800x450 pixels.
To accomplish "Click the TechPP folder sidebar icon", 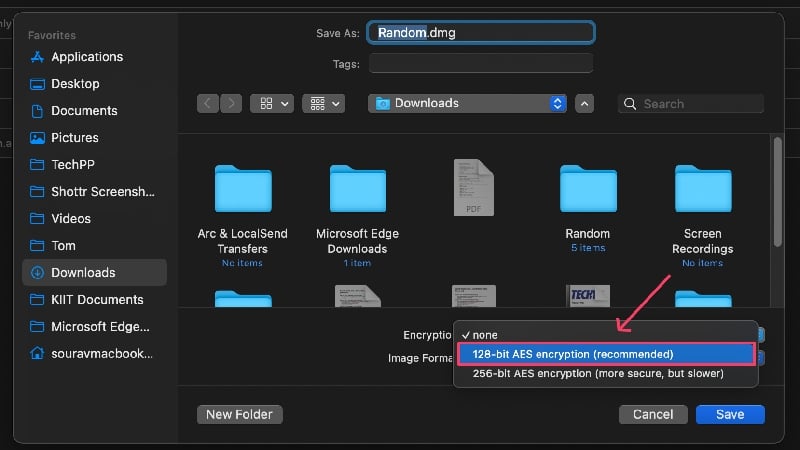I will 37,165.
